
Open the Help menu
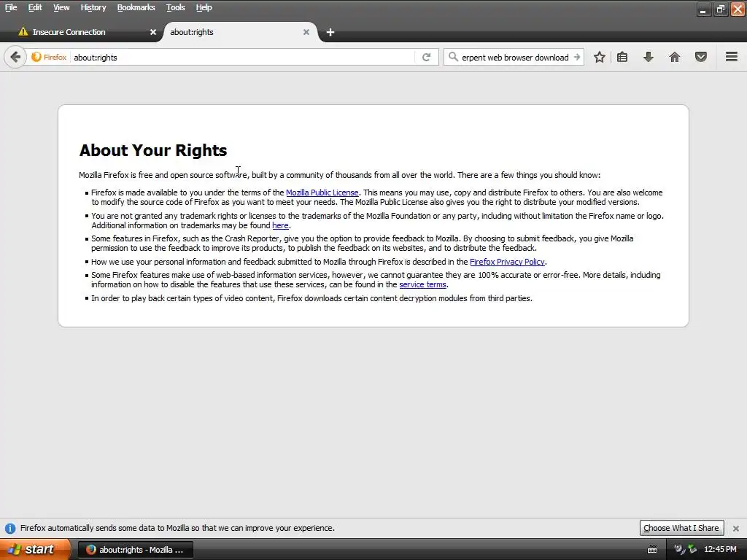(x=204, y=7)
